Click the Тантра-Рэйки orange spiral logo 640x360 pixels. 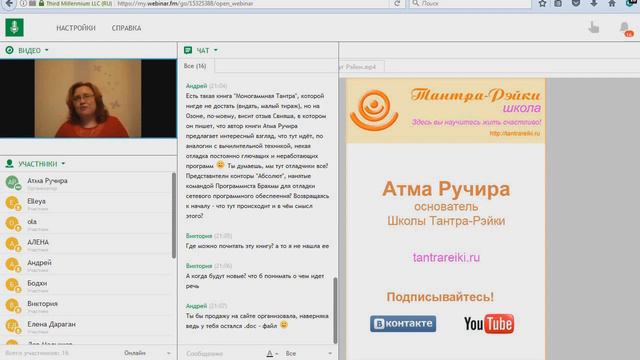(x=374, y=110)
